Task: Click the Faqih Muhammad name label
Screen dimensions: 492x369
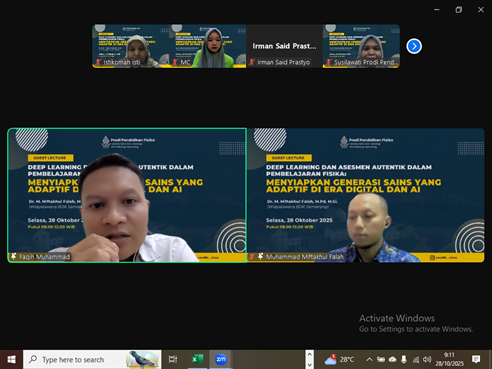Action: pyautogui.click(x=44, y=257)
